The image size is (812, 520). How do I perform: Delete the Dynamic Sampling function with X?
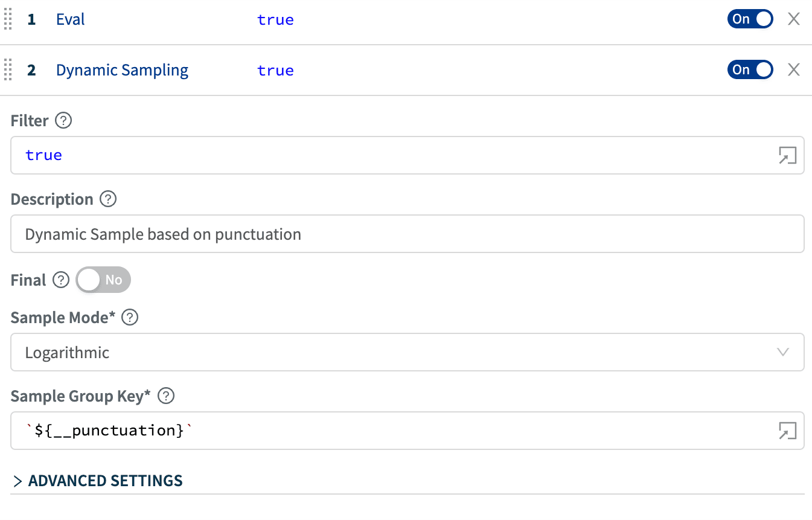coord(794,70)
